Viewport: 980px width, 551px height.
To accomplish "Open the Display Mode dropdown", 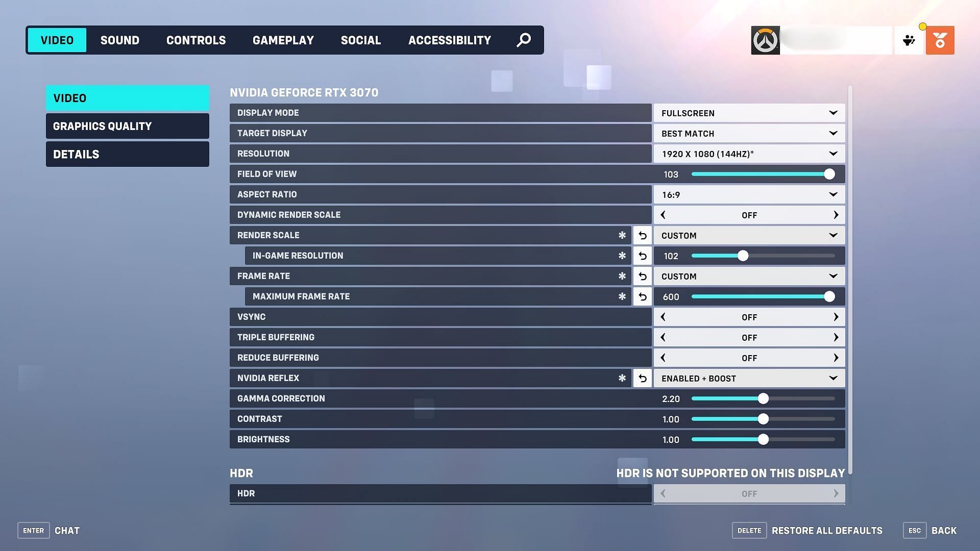I will coord(748,113).
